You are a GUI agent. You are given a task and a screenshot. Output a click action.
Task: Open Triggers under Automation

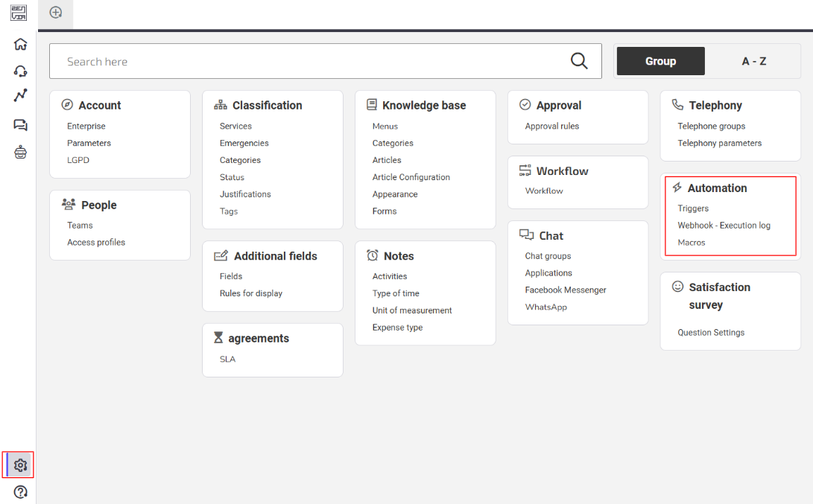(693, 208)
